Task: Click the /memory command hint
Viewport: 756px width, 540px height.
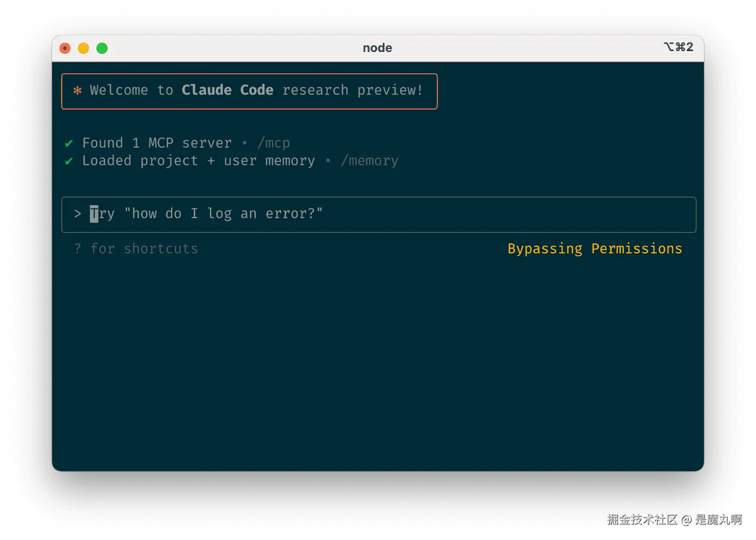Action: click(369, 161)
